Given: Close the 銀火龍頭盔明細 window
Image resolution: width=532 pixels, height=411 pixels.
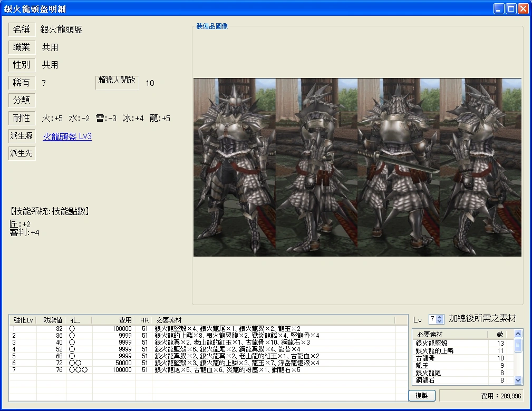Looking at the screenshot, I should click(523, 9).
